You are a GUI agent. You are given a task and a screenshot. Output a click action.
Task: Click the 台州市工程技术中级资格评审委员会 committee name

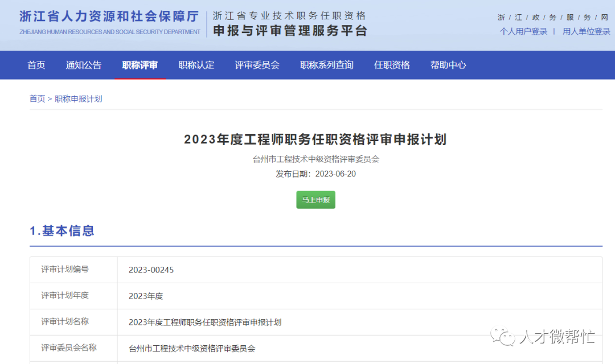(x=315, y=159)
